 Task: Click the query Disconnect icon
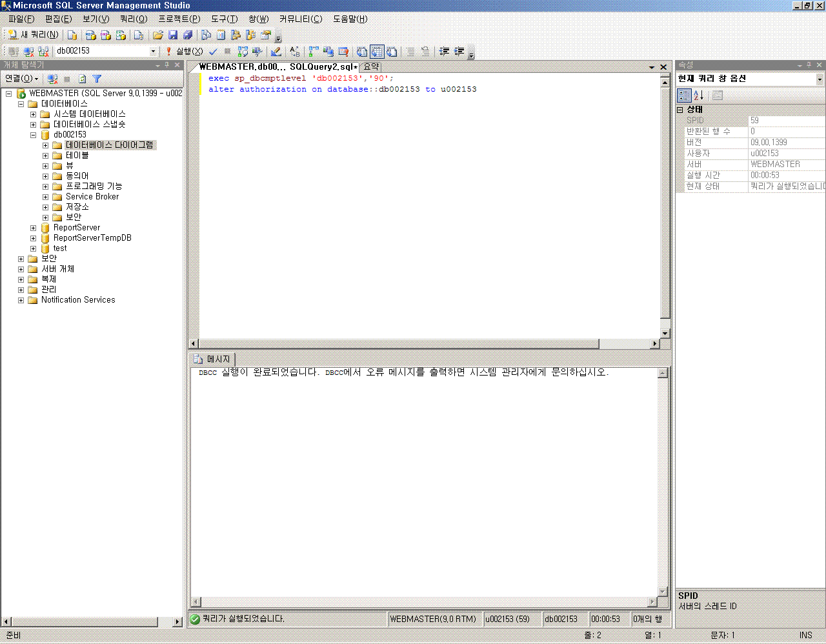(x=28, y=51)
